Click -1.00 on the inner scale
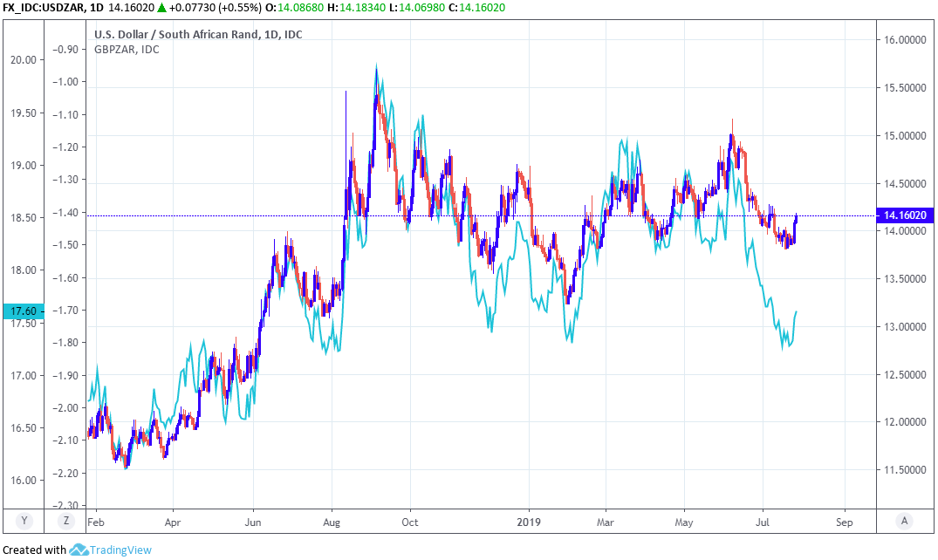Screen dimensions: 938x560 (65, 82)
